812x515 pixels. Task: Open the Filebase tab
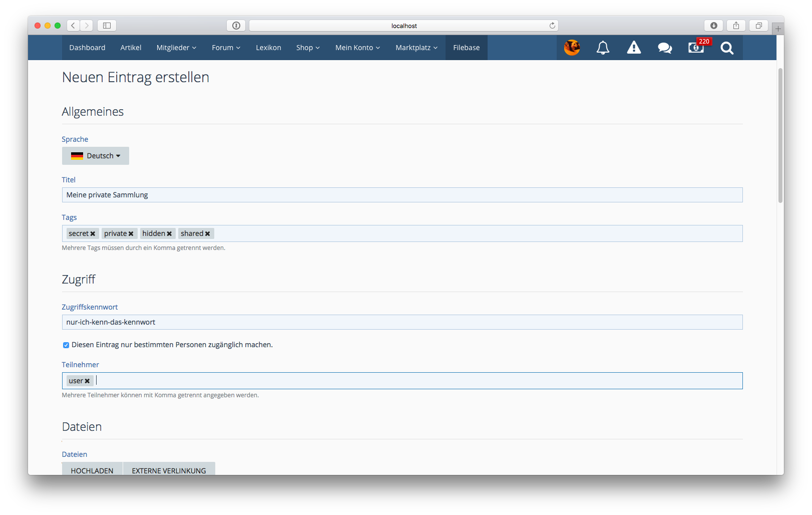pyautogui.click(x=466, y=48)
